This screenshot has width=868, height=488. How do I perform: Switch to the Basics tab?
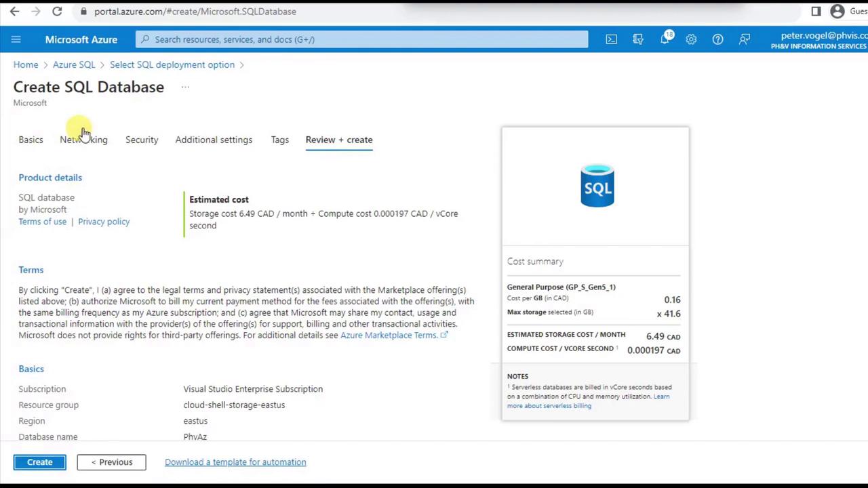pos(31,140)
